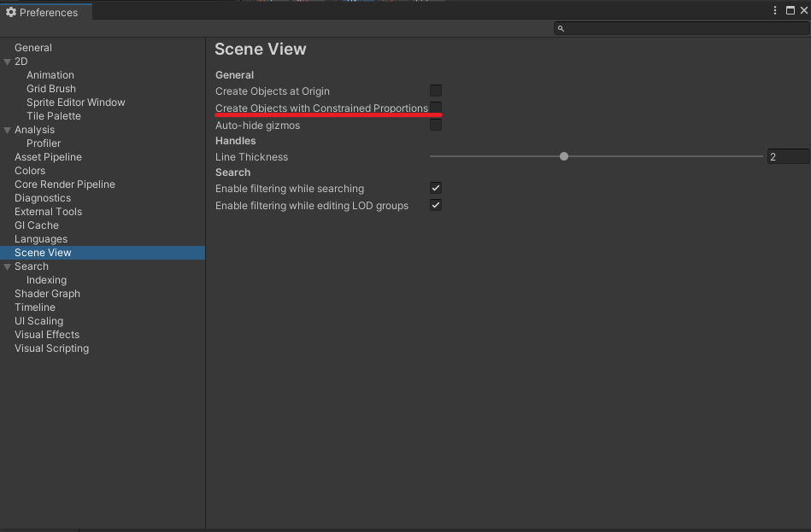
Task: Collapse the Analysis section
Action: pos(7,129)
